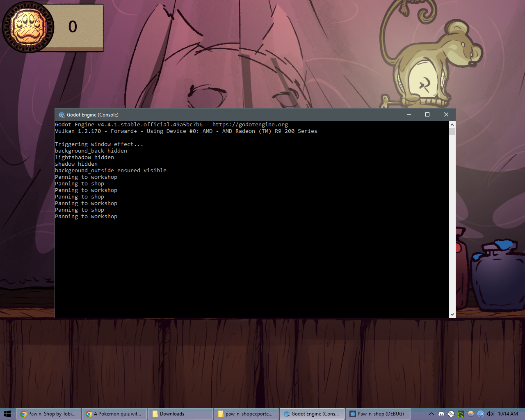Click the coin counter showing 0
Screen dimensions: 525x420
pos(73,27)
